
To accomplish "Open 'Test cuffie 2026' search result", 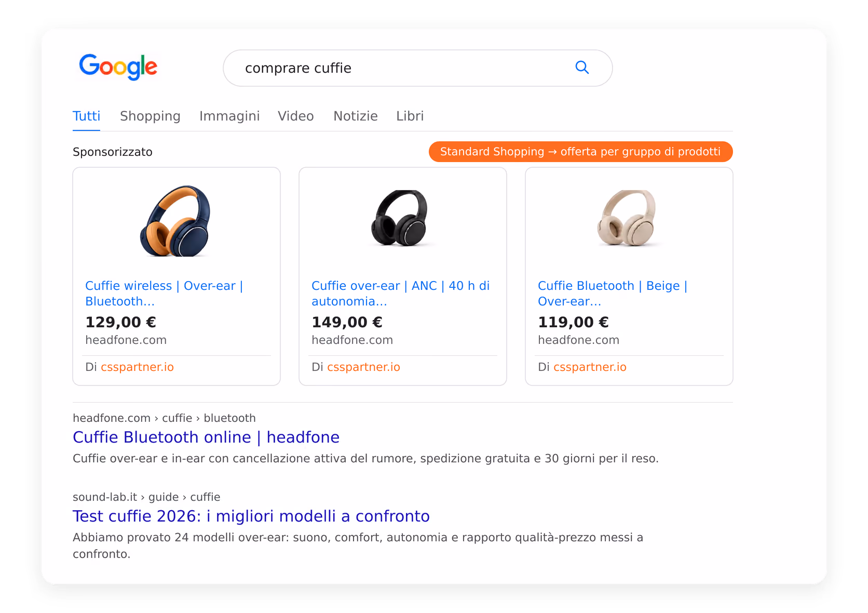I will 251,516.
